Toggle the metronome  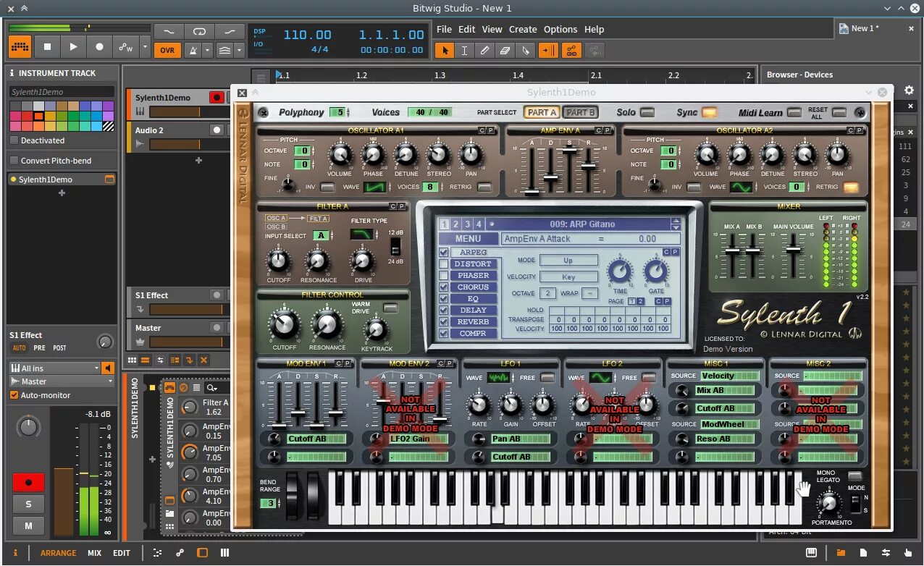pos(193,51)
